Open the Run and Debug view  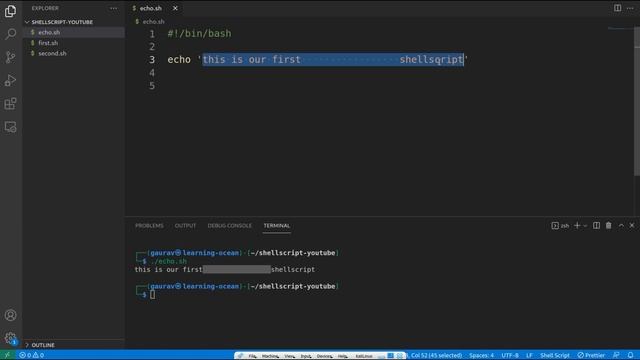11,80
